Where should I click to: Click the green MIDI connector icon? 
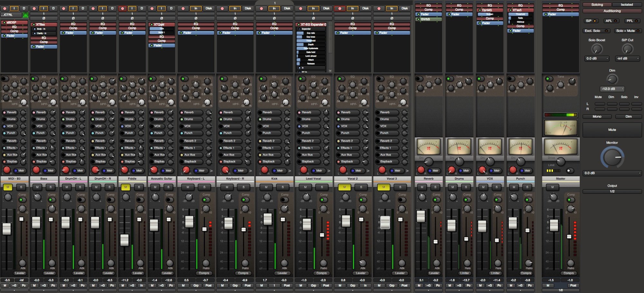click(x=25, y=15)
